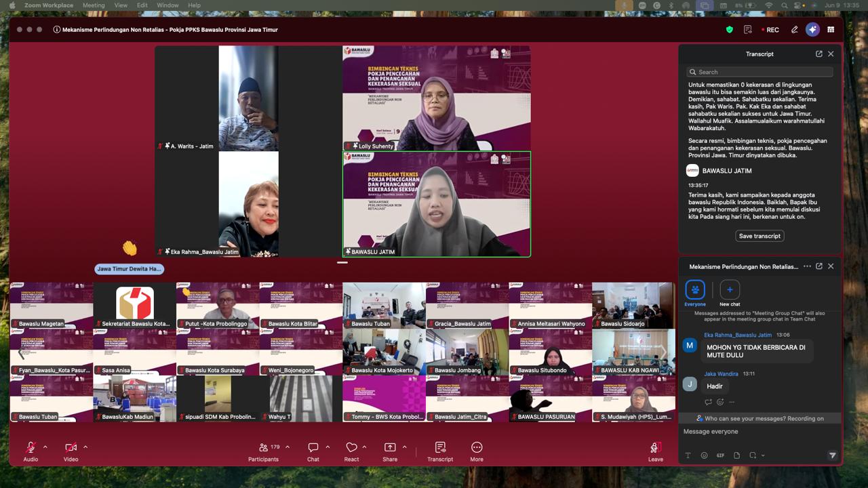Reply to Jaka Wandira's Hadir message

pyautogui.click(x=709, y=402)
